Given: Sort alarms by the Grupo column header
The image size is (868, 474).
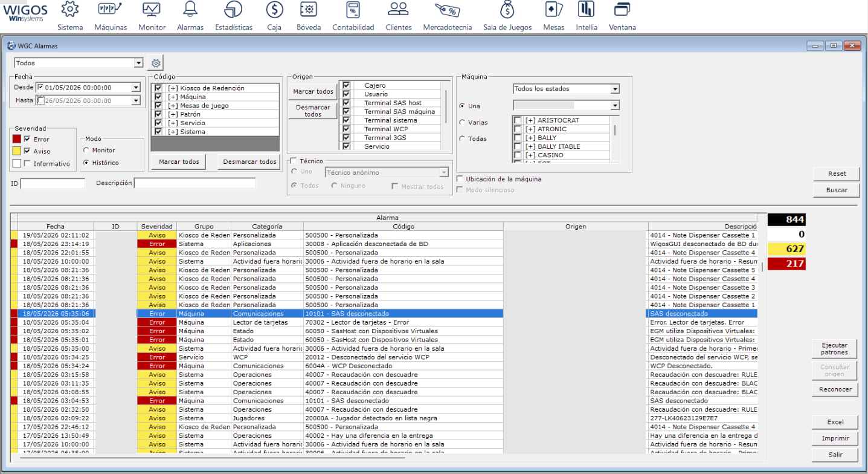Looking at the screenshot, I should tap(204, 226).
